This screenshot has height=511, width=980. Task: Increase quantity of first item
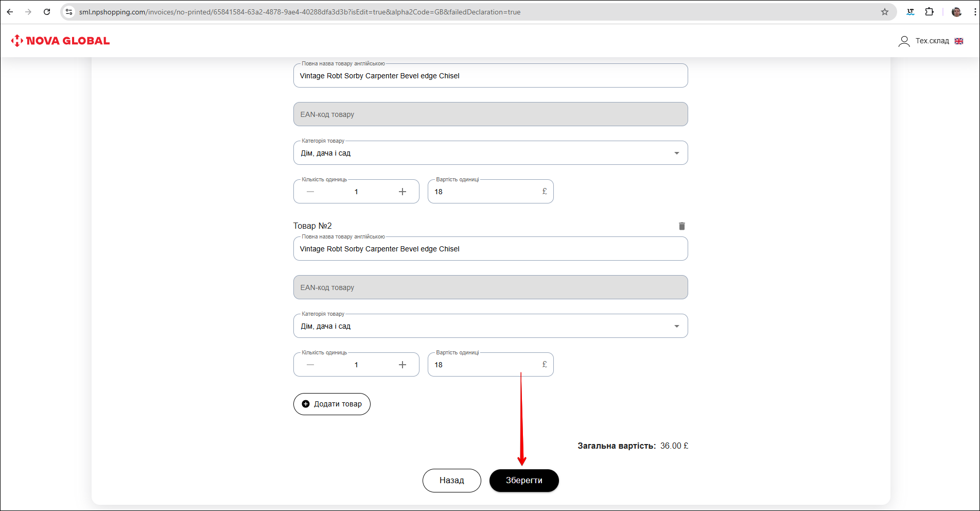402,192
